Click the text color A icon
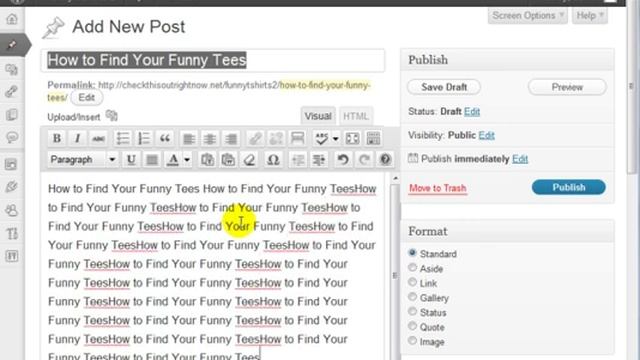The height and width of the screenshot is (360, 640). point(173,160)
